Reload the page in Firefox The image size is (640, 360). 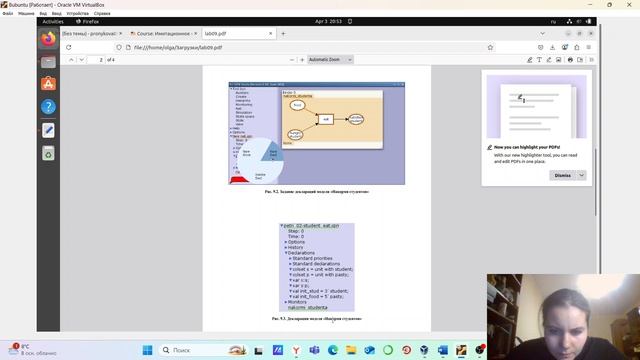pyautogui.click(x=69, y=47)
